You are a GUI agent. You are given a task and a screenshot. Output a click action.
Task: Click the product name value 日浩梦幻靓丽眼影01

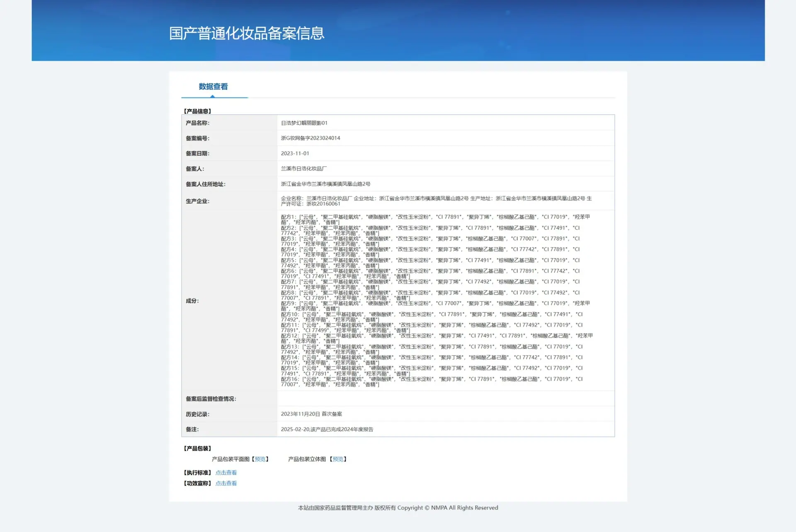click(304, 123)
